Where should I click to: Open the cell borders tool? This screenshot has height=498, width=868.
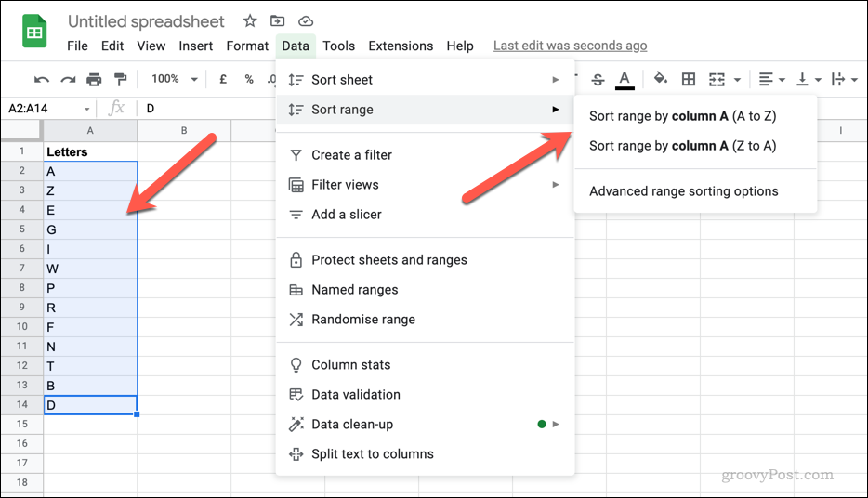689,80
